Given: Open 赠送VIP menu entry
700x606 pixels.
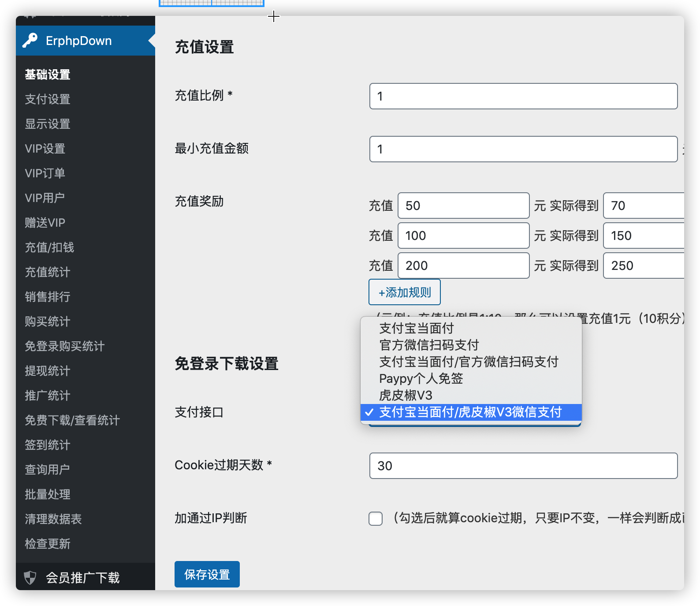Looking at the screenshot, I should [45, 223].
